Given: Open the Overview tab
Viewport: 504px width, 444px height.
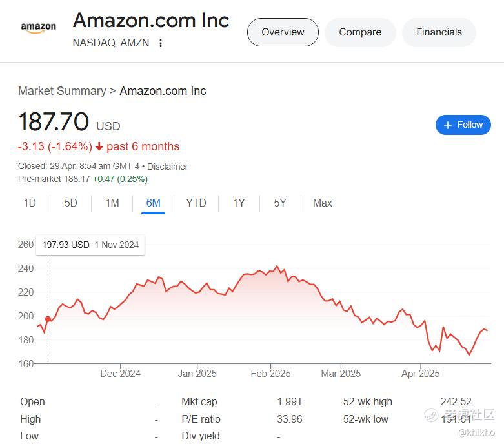Looking at the screenshot, I should 283,32.
